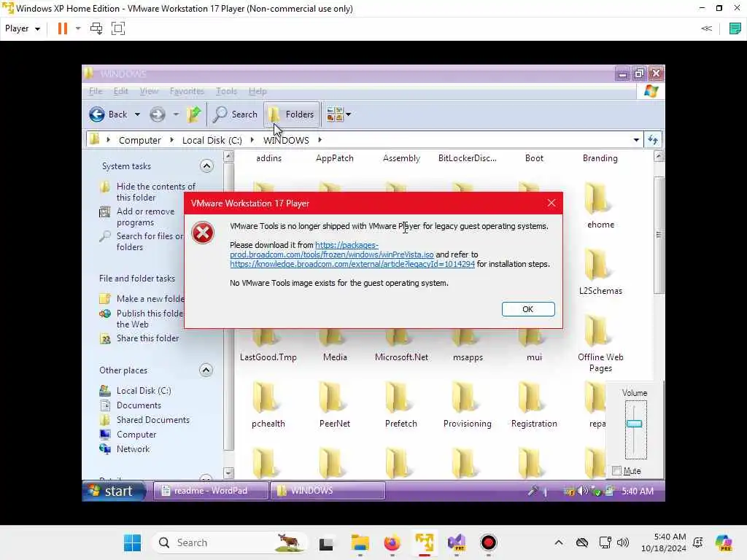Open the Views icon in toolbar
This screenshot has height=560, width=747.
point(335,114)
